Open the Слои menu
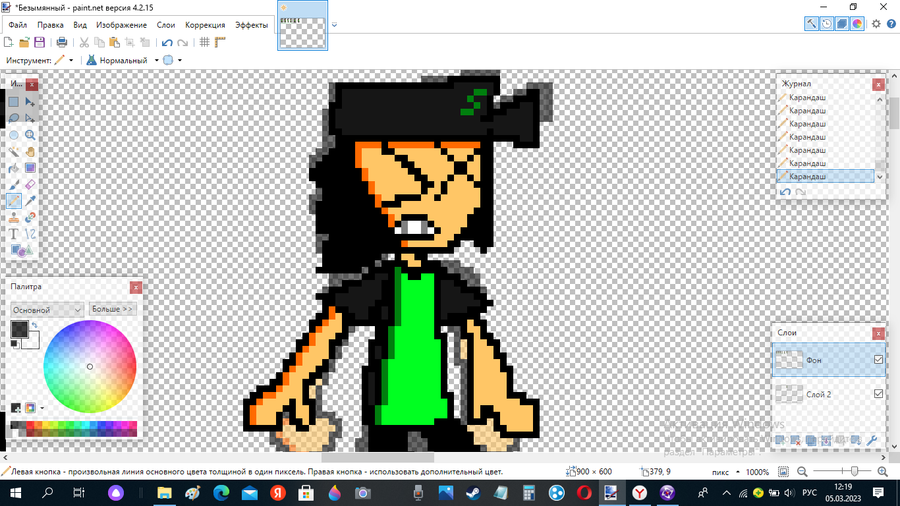 point(166,25)
